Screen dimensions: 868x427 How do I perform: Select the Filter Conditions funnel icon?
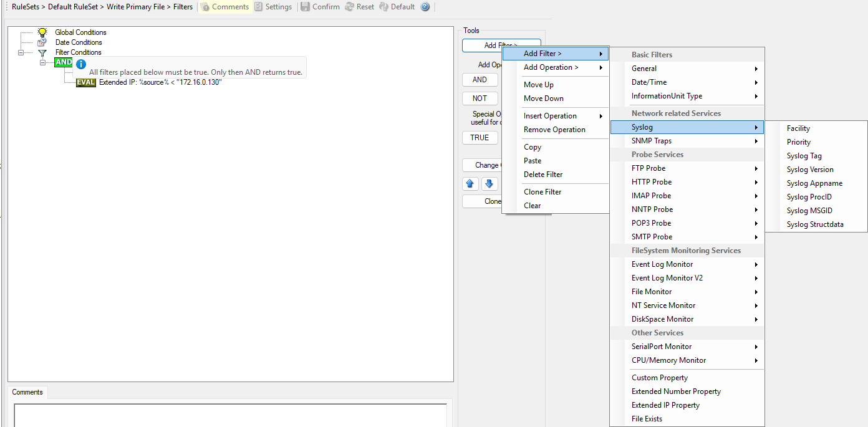42,52
